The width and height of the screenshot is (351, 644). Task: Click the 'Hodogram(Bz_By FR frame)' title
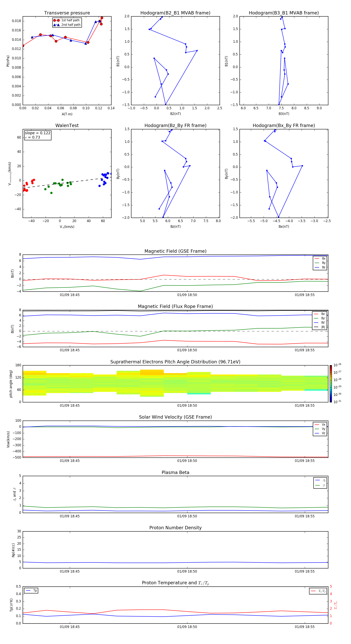[x=175, y=125]
